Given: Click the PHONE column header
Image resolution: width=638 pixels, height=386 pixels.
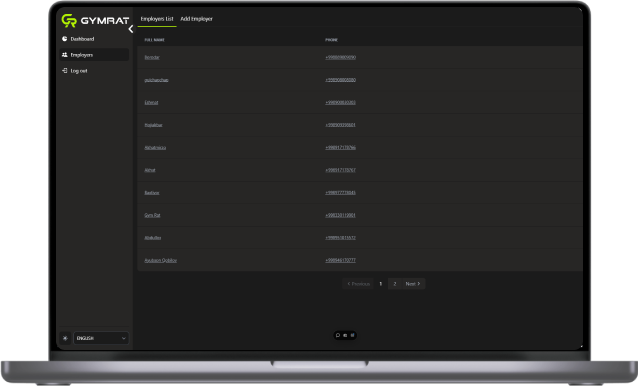Looking at the screenshot, I should click(x=332, y=40).
